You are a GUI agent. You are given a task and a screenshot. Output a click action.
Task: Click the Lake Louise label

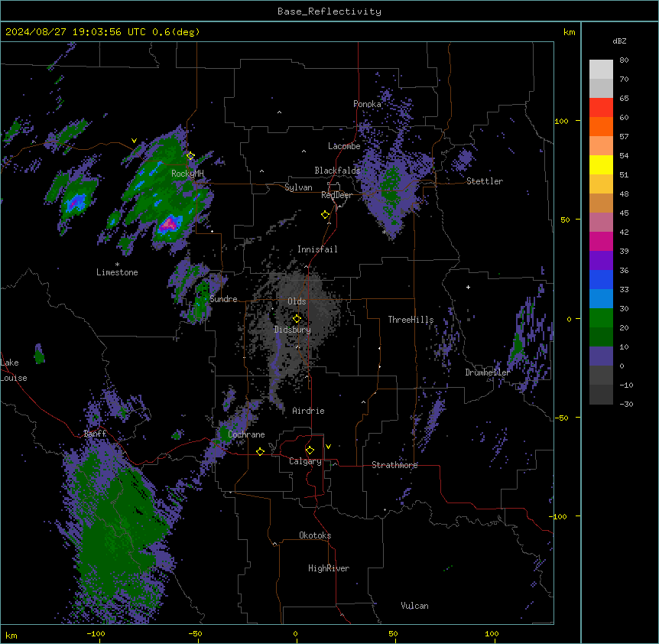(x=14, y=370)
